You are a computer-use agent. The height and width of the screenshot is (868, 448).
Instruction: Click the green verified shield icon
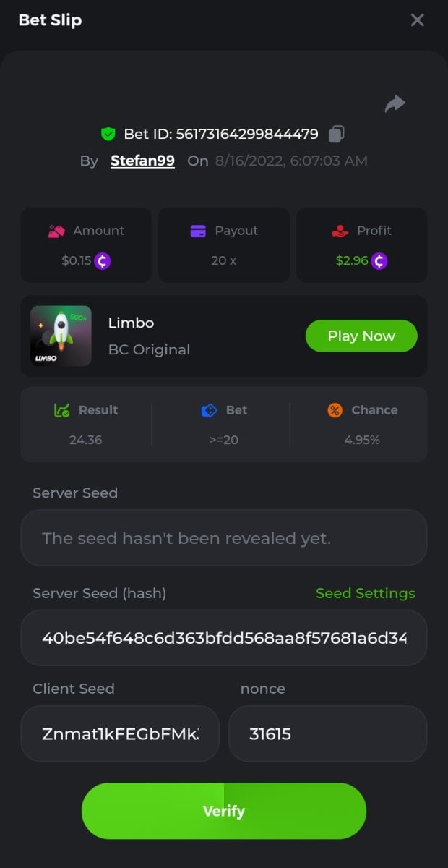pos(108,134)
